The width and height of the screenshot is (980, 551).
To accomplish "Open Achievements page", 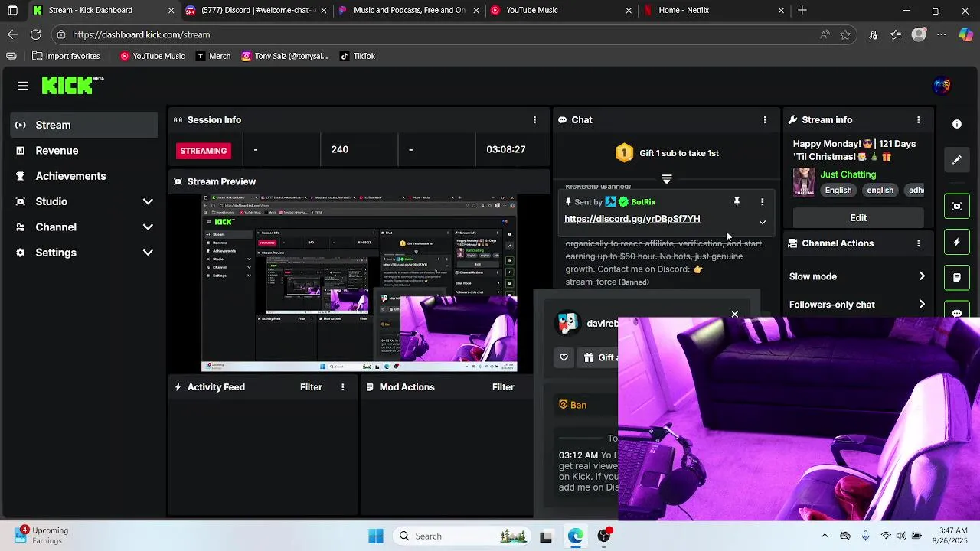I will click(x=84, y=176).
